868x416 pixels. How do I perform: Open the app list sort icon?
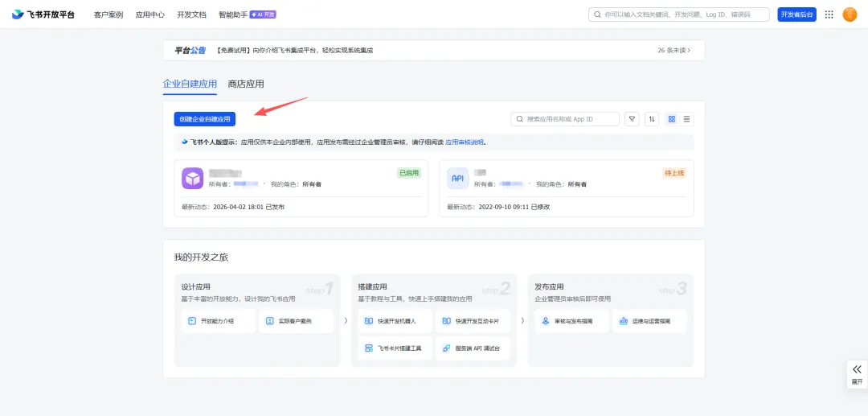652,119
